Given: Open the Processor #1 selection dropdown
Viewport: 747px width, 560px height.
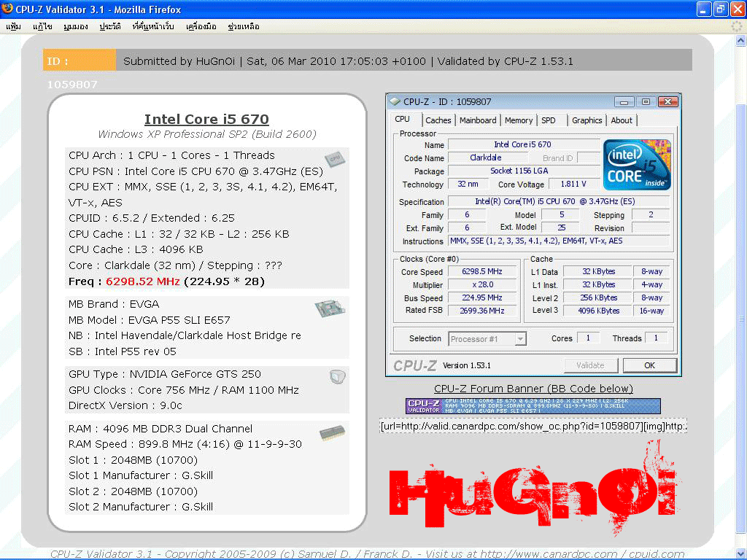Looking at the screenshot, I should pos(487,339).
